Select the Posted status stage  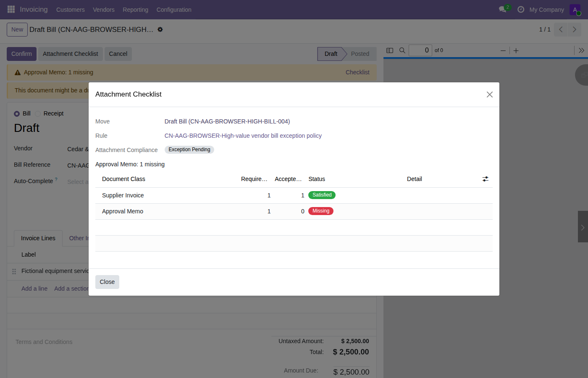click(x=360, y=54)
